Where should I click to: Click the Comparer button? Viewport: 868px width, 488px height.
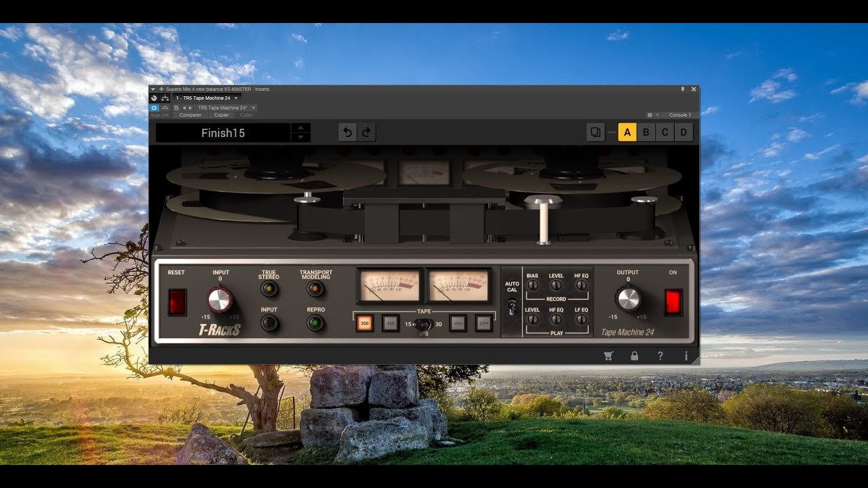tap(191, 115)
